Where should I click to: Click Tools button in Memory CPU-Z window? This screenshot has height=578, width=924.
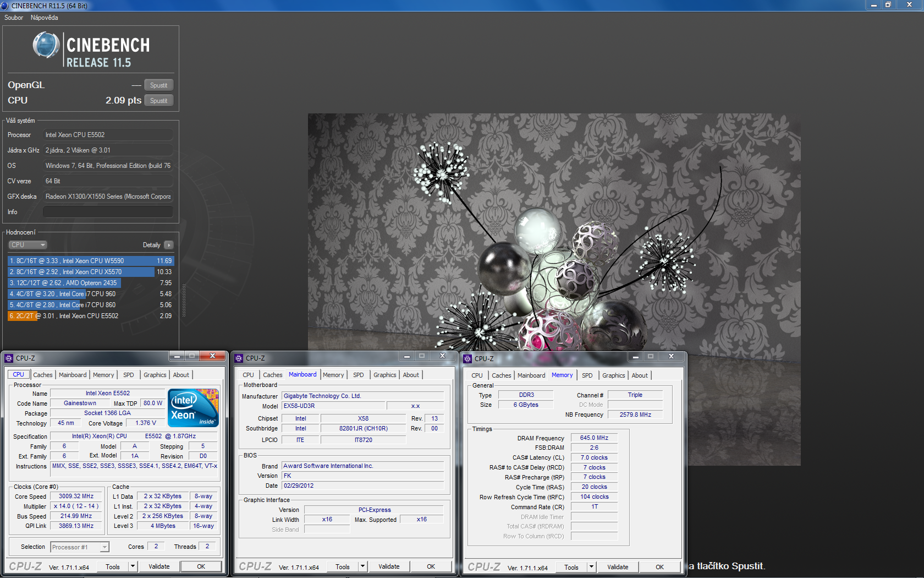(x=571, y=567)
